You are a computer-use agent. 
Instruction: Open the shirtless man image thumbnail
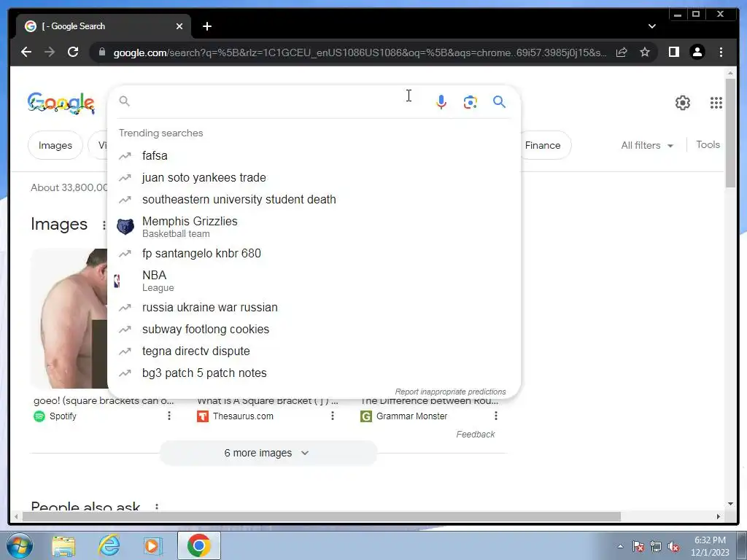[70, 318]
